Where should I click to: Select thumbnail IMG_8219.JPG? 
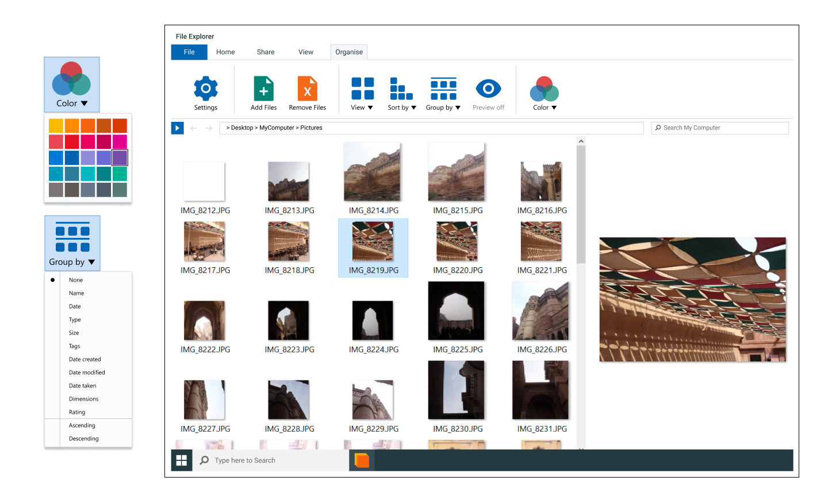[x=373, y=241]
